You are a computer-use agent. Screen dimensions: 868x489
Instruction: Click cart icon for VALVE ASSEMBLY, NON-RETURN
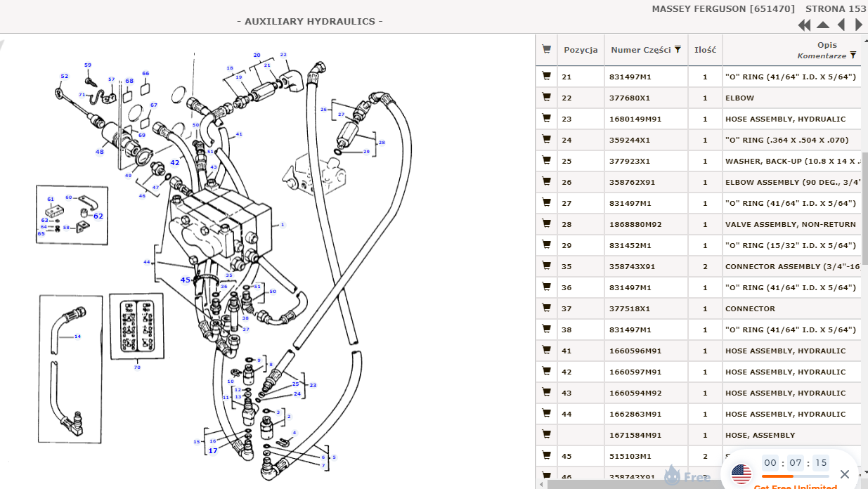pos(546,224)
